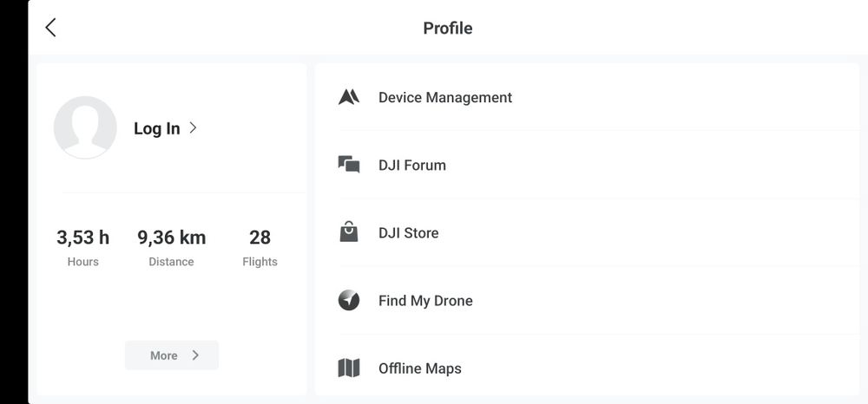Click the chevron inside the More button
Screen dimensions: 868x404
(195, 355)
